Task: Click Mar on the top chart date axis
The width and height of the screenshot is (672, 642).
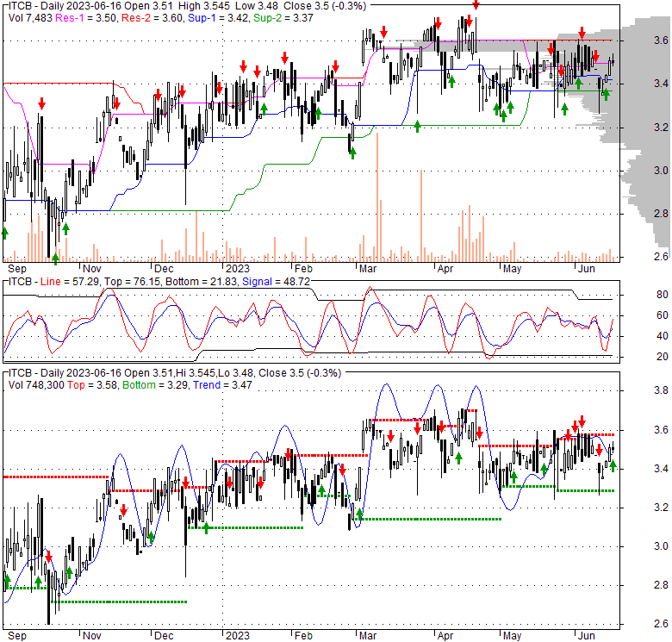Action: click(x=368, y=269)
